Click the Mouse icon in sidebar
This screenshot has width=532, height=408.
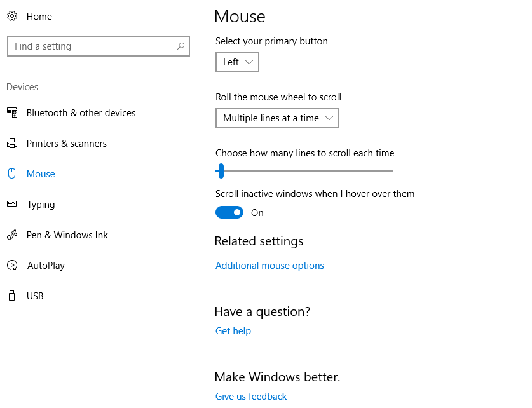click(12, 173)
